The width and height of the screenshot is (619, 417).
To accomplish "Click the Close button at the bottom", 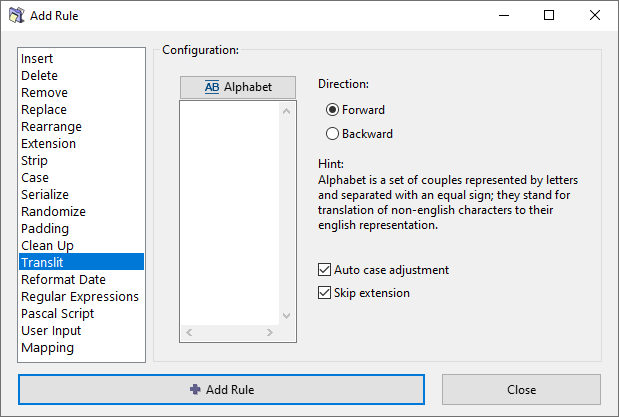I will (521, 389).
